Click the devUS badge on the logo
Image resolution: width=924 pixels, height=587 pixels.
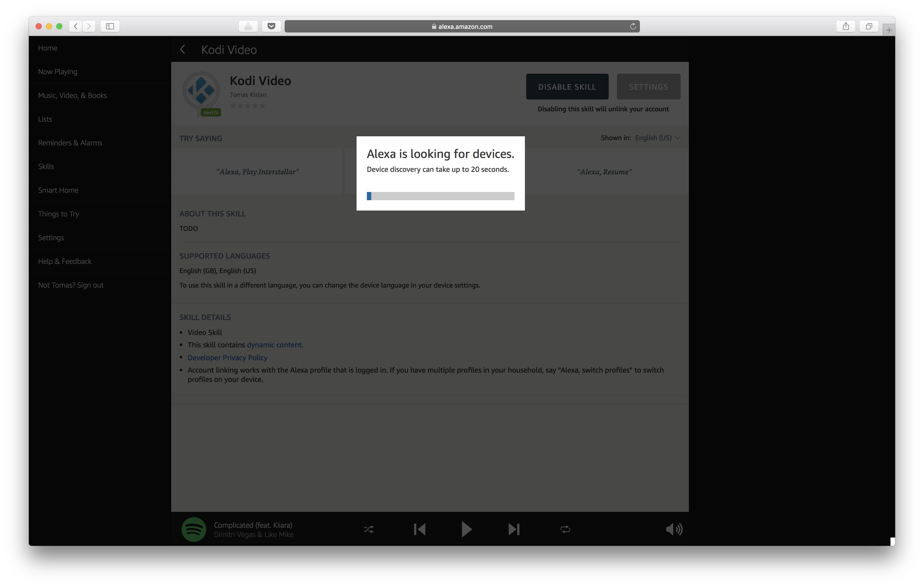click(x=210, y=112)
